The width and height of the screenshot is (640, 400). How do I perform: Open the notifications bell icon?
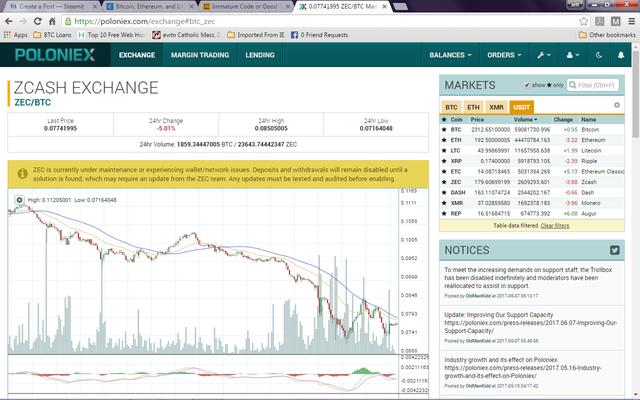click(621, 55)
